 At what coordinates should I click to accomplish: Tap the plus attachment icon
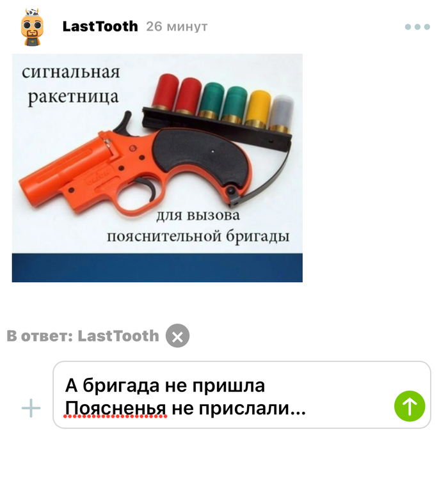(x=31, y=408)
